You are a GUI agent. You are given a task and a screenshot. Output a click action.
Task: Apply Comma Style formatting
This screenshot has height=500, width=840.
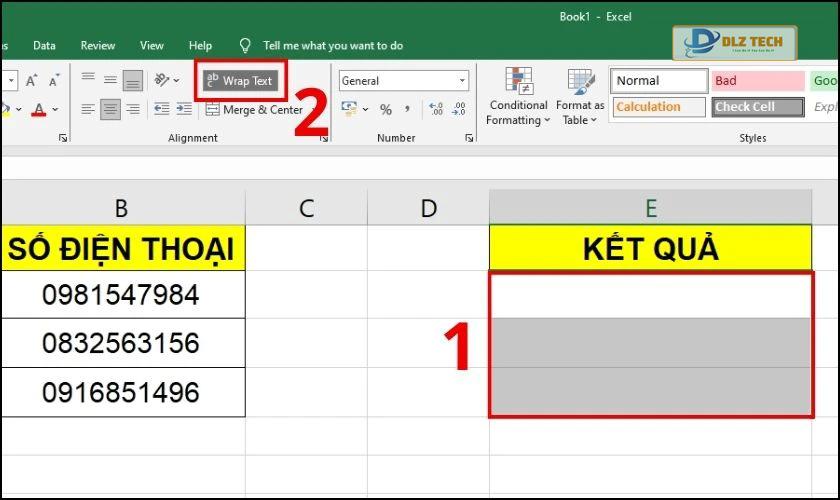click(x=408, y=109)
